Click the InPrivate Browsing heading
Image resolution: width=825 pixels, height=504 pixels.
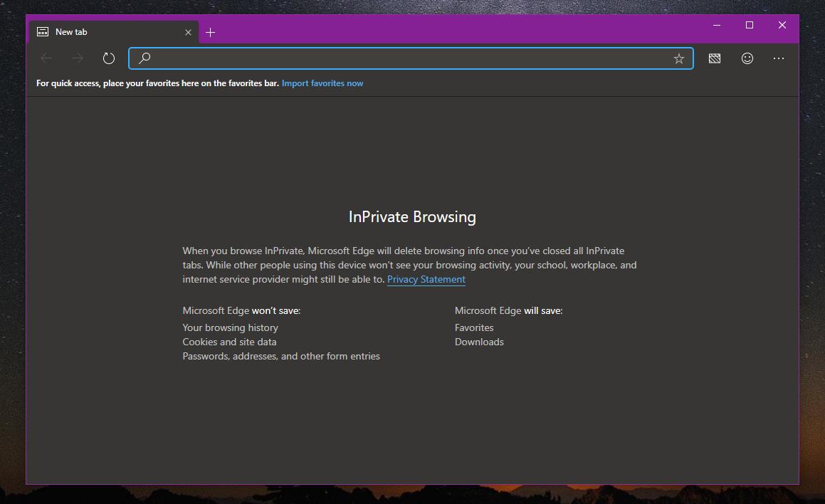click(413, 216)
